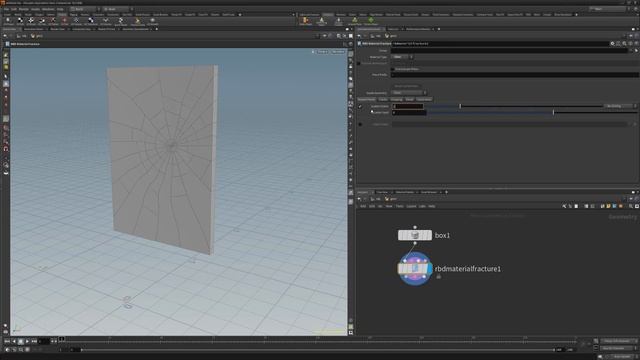Click geo1 in the viewport path bar
Viewport: 640px width, 360px height.
[36, 36]
